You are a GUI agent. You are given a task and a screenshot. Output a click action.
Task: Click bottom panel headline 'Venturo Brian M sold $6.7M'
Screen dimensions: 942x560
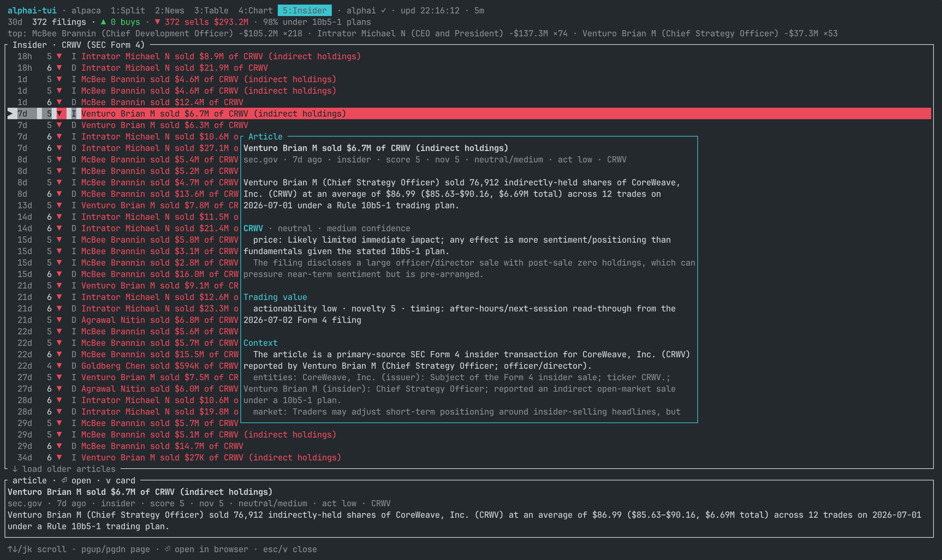click(x=140, y=492)
